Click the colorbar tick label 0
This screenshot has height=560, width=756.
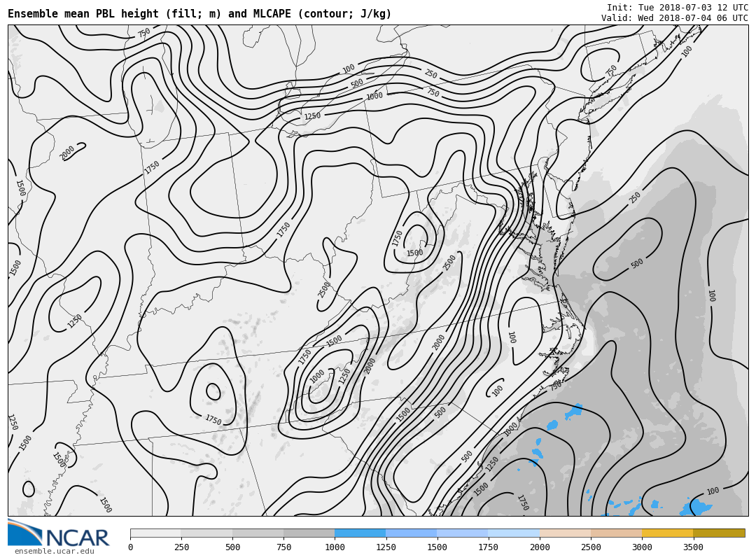tap(130, 548)
